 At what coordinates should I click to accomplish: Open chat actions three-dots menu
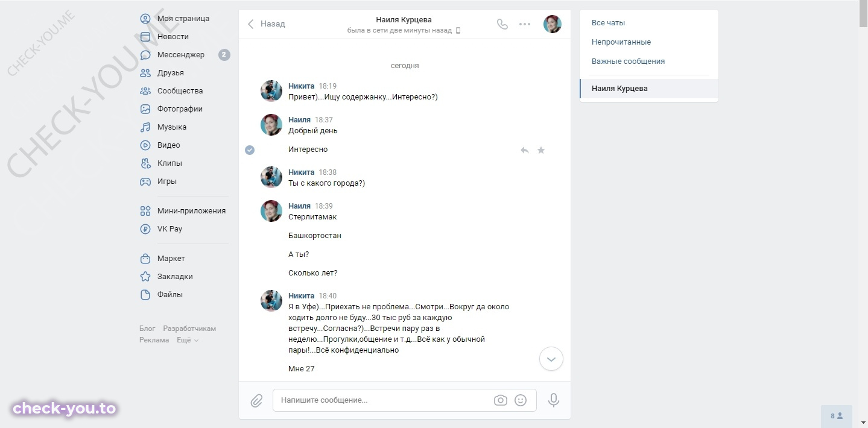click(x=525, y=24)
